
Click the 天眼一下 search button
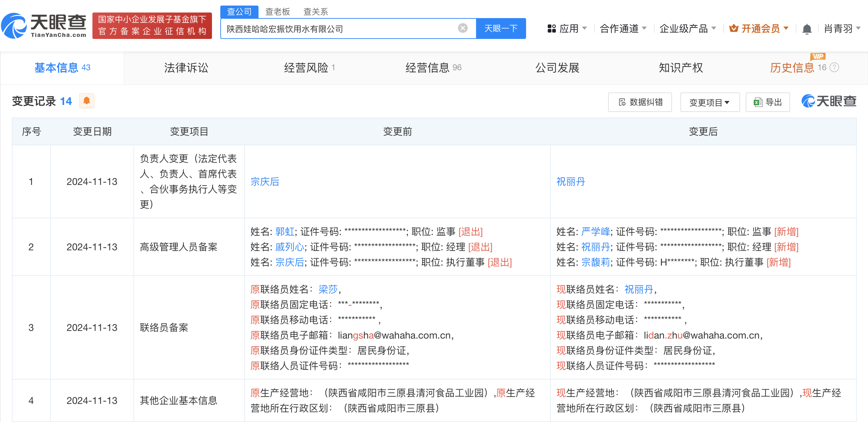pos(501,29)
